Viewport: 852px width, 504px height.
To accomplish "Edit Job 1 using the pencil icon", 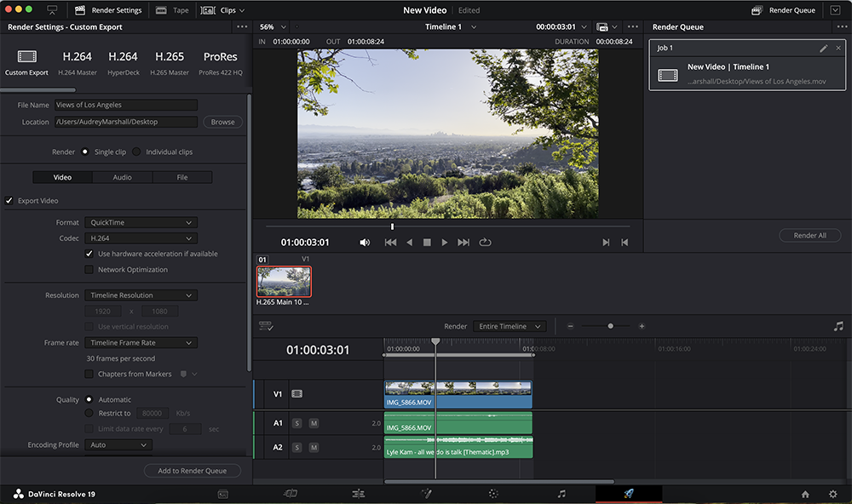I will (x=822, y=49).
